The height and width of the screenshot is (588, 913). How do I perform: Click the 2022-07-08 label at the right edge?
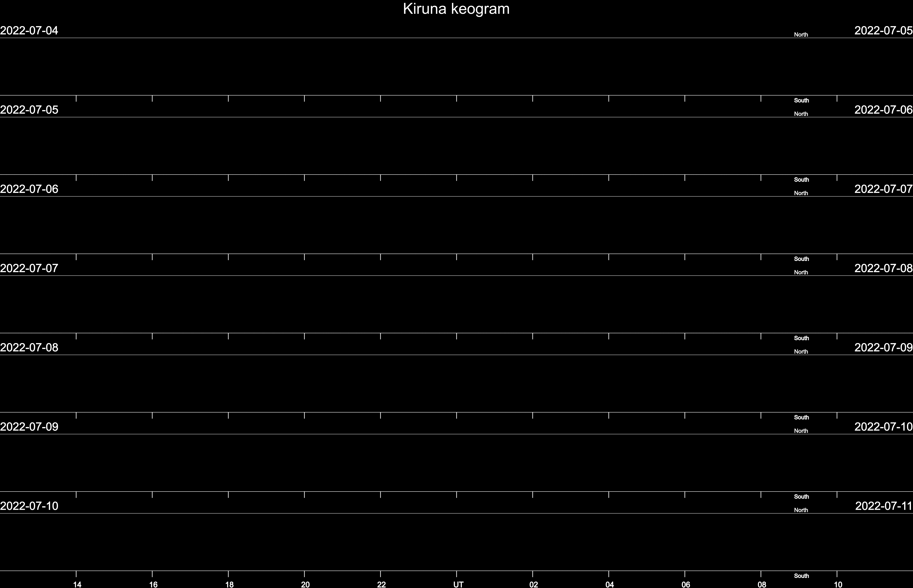click(x=884, y=268)
